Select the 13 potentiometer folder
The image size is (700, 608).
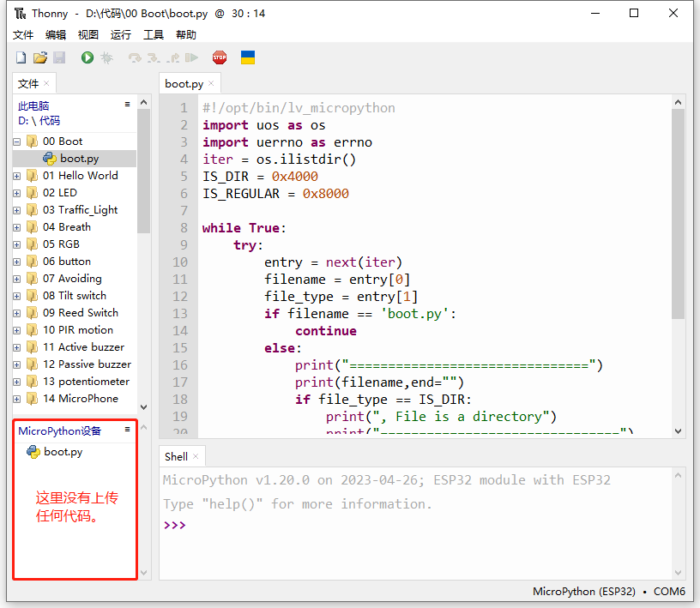click(x=86, y=382)
